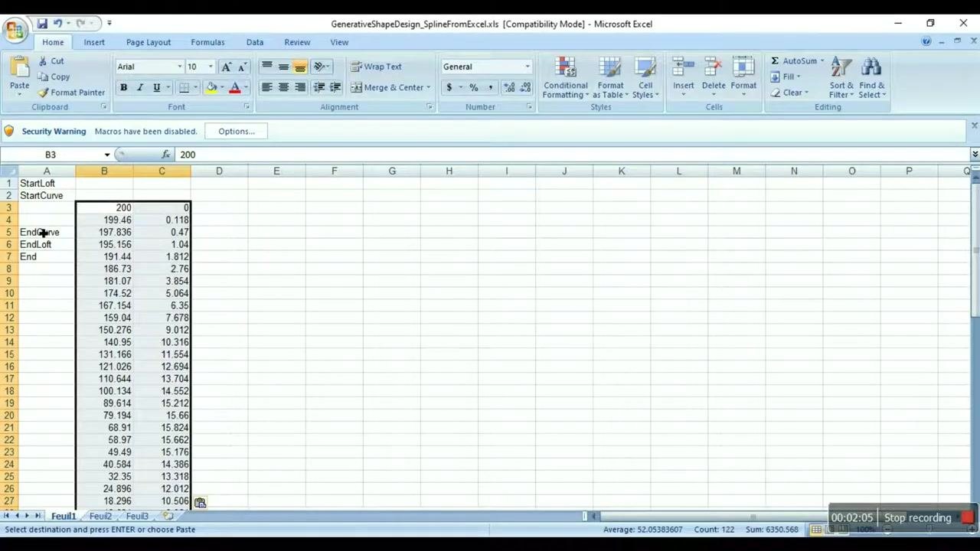This screenshot has height=551, width=980.
Task: Increase font size with Grow Font icon
Action: coord(226,67)
